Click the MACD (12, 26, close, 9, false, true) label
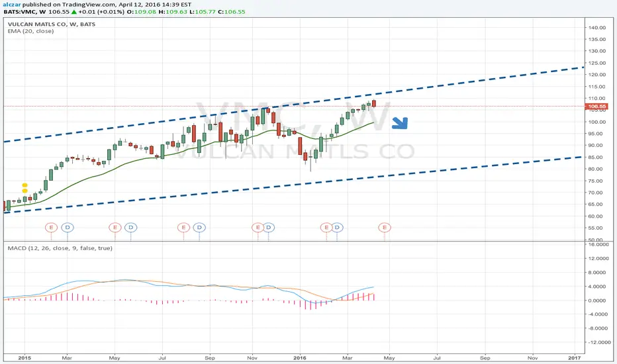617x364 pixels. point(60,248)
